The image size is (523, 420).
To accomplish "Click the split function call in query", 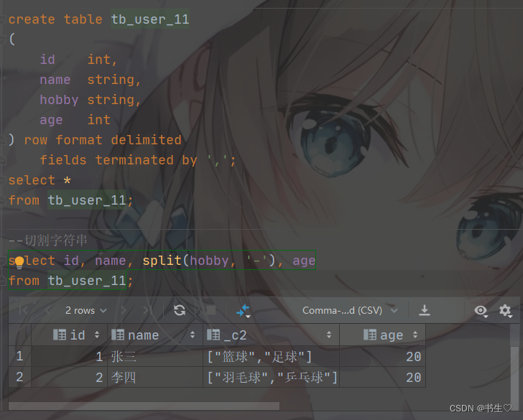I will pos(209,261).
